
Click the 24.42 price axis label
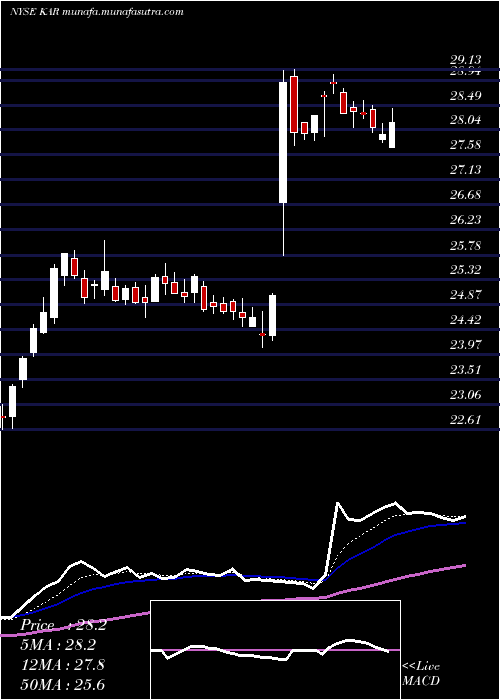point(465,320)
